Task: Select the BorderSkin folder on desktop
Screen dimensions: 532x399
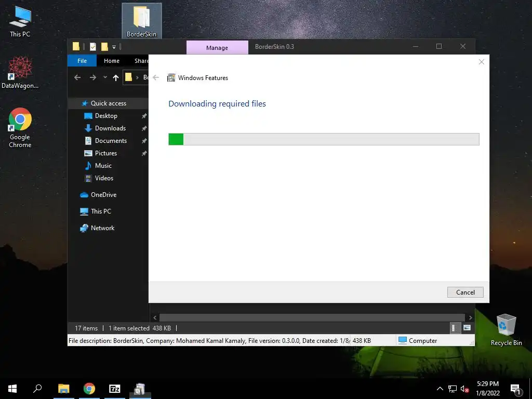Action: coord(141,21)
